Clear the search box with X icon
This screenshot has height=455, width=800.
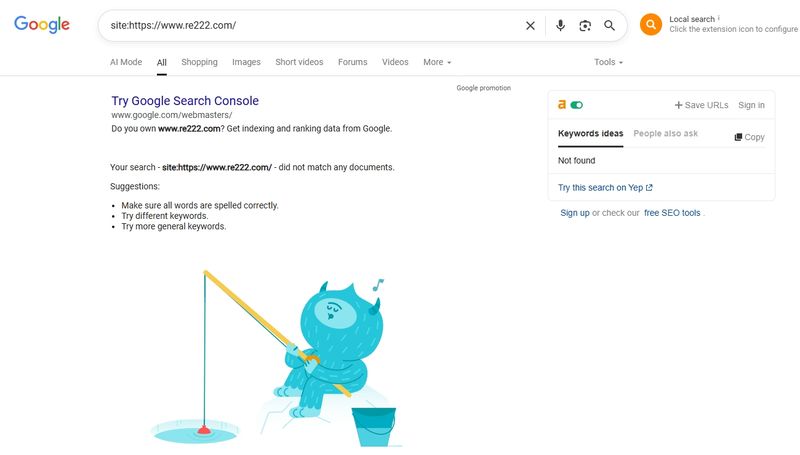tap(530, 26)
